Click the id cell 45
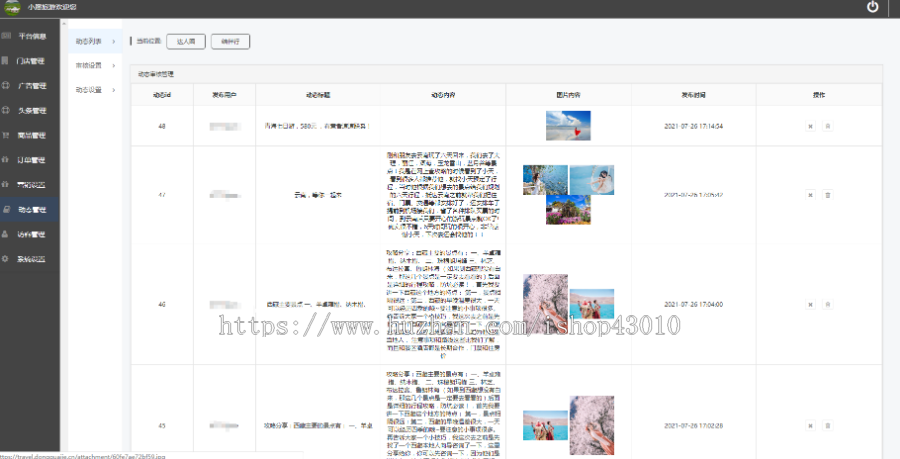Screen dimensions: 900x459 [162, 426]
